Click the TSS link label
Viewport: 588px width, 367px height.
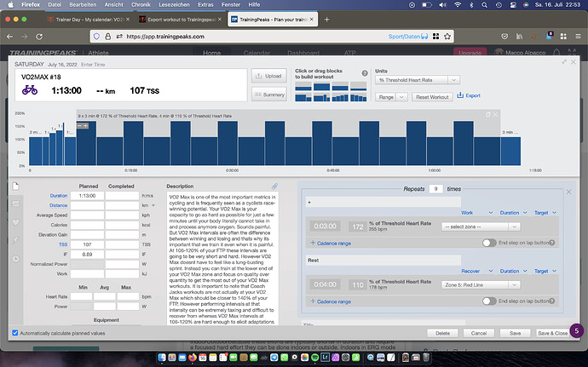[x=63, y=244]
